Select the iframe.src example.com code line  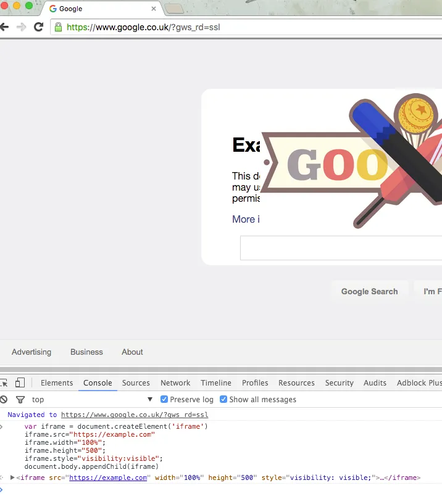[x=90, y=434]
